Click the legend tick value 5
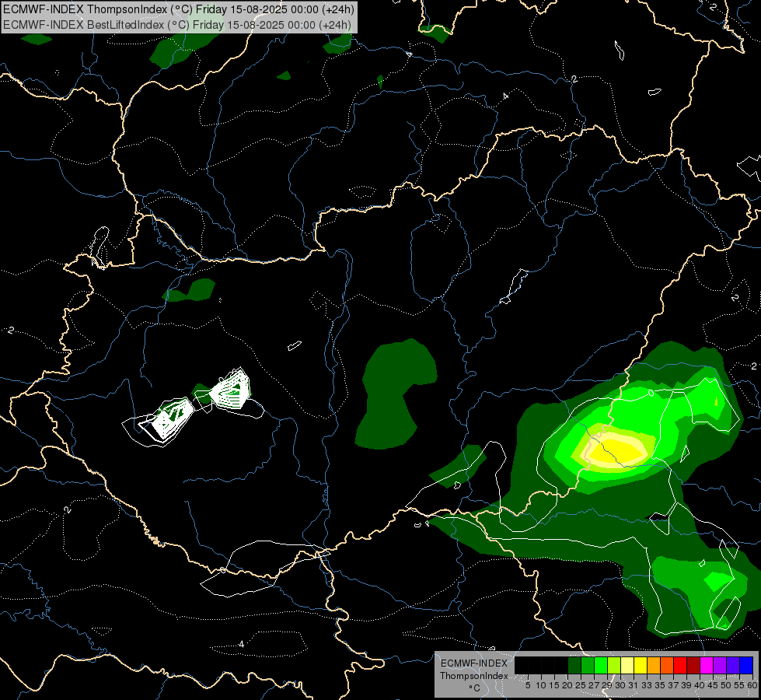Viewport: 761px width, 700px height. (x=528, y=685)
